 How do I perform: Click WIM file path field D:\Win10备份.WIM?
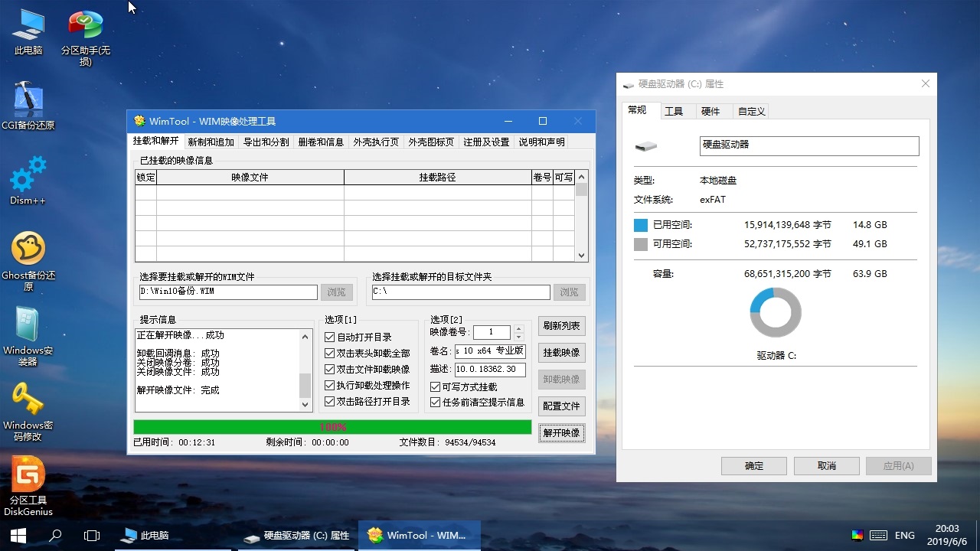point(228,292)
